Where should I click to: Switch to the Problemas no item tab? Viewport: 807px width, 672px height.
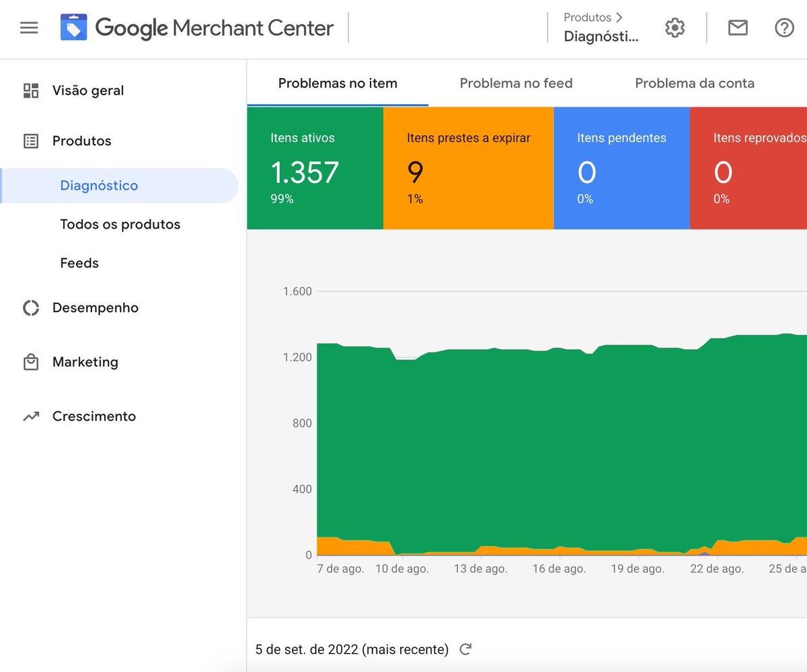point(338,83)
